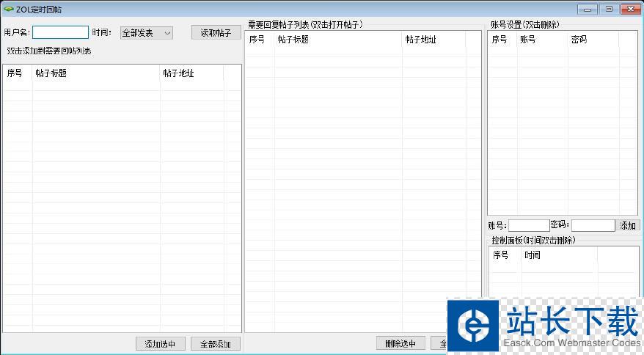
Task: Click the 添加 account button
Action: click(x=628, y=225)
